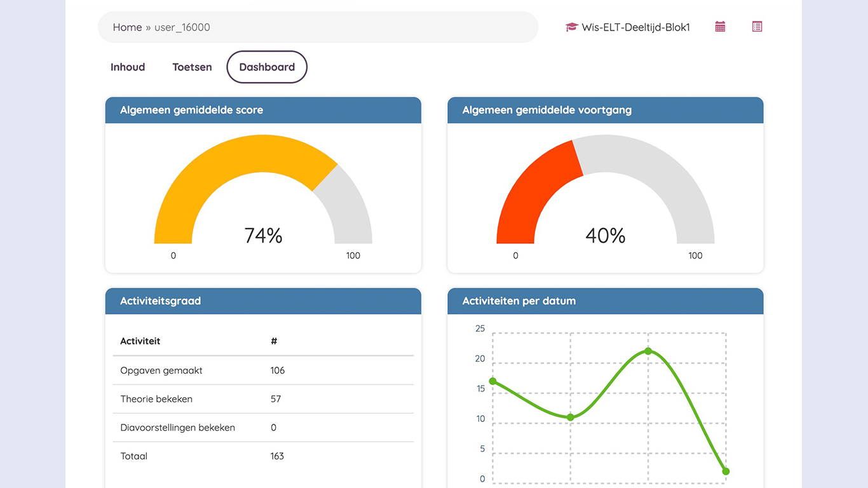Image resolution: width=868 pixels, height=488 pixels.
Task: Open the list view icon in the header
Action: 757,27
